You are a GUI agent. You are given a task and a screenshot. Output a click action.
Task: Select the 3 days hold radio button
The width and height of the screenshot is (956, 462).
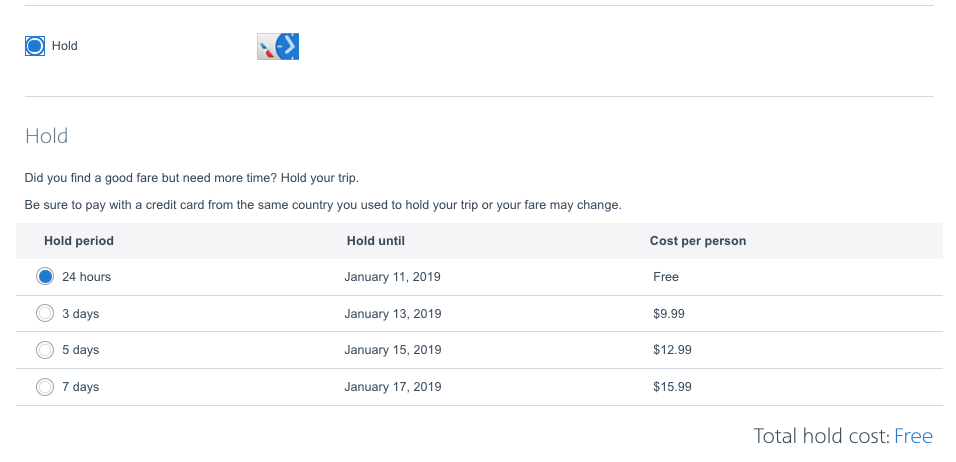(x=45, y=314)
